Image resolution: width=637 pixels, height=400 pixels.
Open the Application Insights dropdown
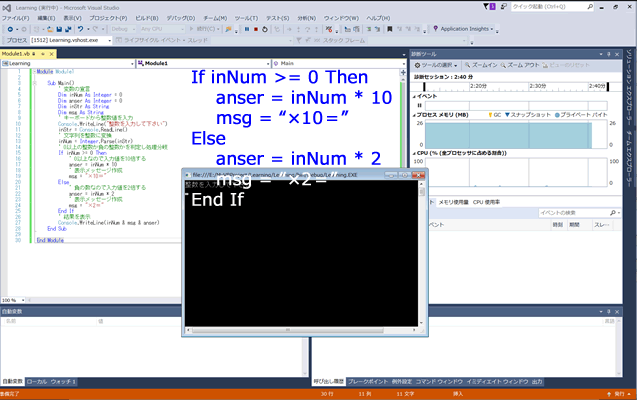493,29
